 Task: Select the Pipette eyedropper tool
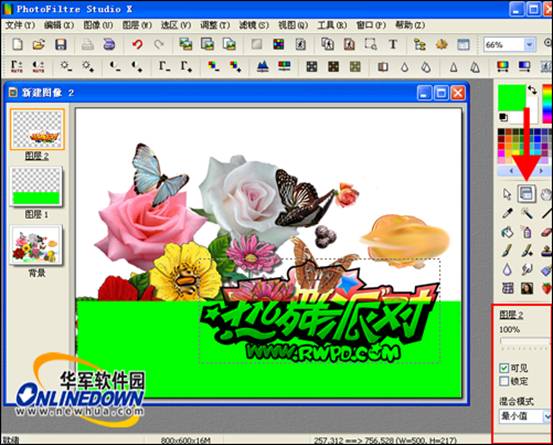(507, 213)
